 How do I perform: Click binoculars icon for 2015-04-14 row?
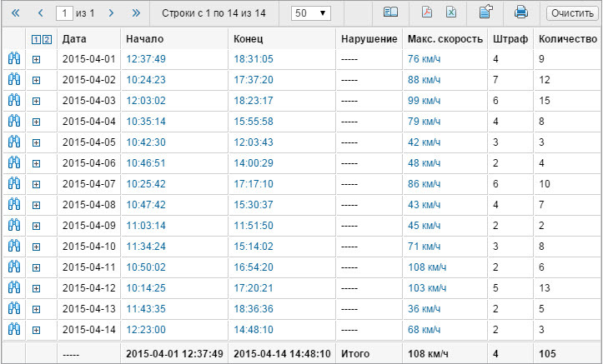14,330
